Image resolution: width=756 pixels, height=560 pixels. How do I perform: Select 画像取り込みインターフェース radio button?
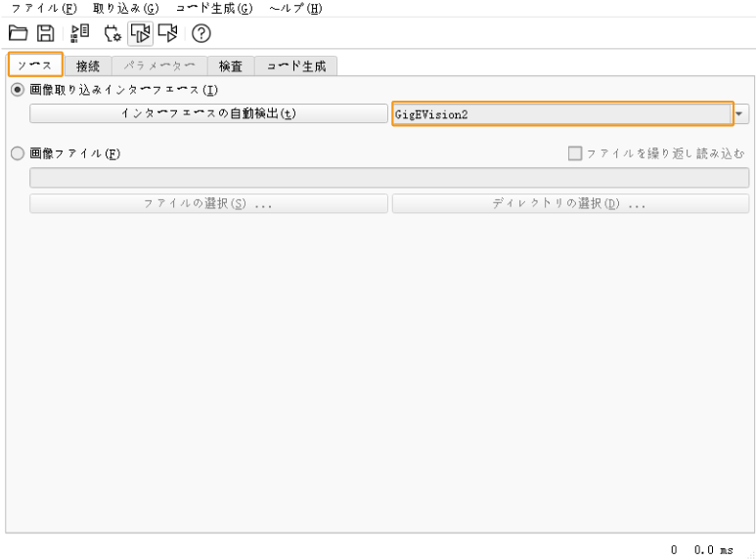pos(18,90)
